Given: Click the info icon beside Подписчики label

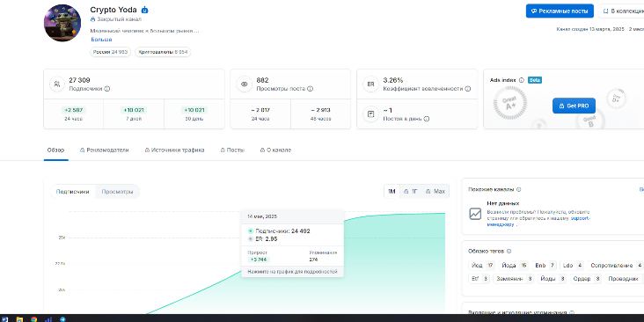Looking at the screenshot, I should [107, 89].
